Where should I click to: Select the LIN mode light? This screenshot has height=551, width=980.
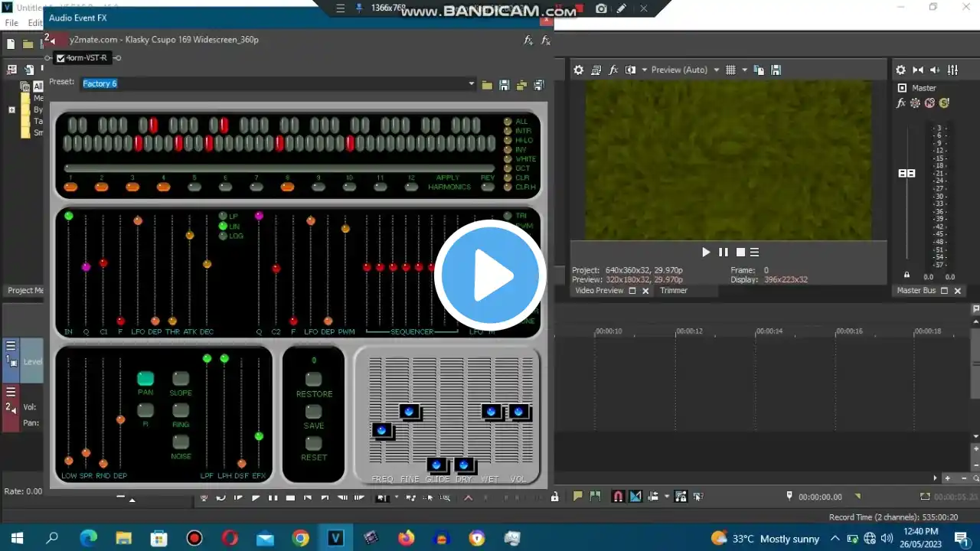(x=223, y=227)
